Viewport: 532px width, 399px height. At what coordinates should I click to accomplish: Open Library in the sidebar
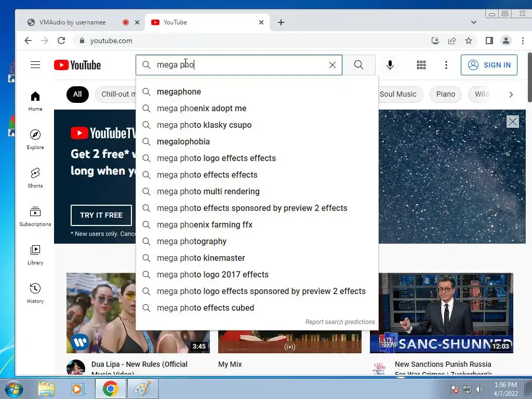tap(35, 255)
